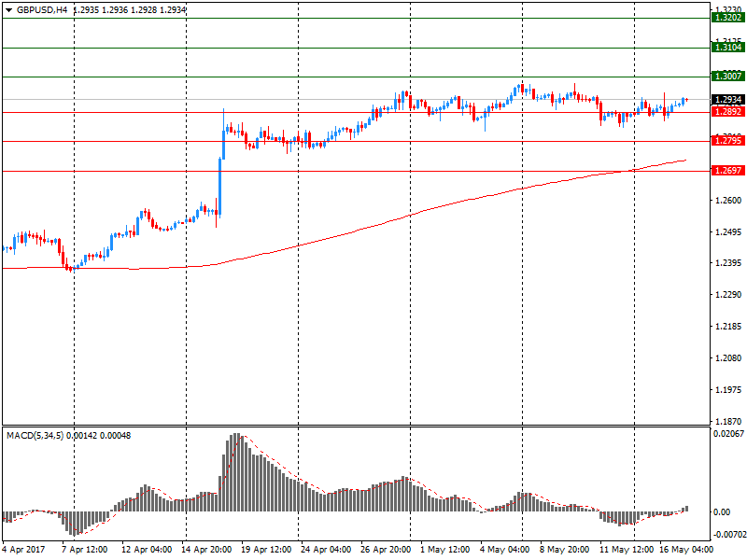This screenshot has height=560, width=747.
Task: Click the MACD scale value -0.00702
Action: click(x=728, y=535)
